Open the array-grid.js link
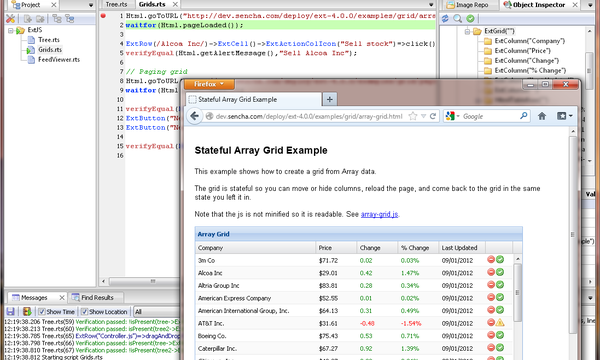The width and height of the screenshot is (600, 360). 379,214
